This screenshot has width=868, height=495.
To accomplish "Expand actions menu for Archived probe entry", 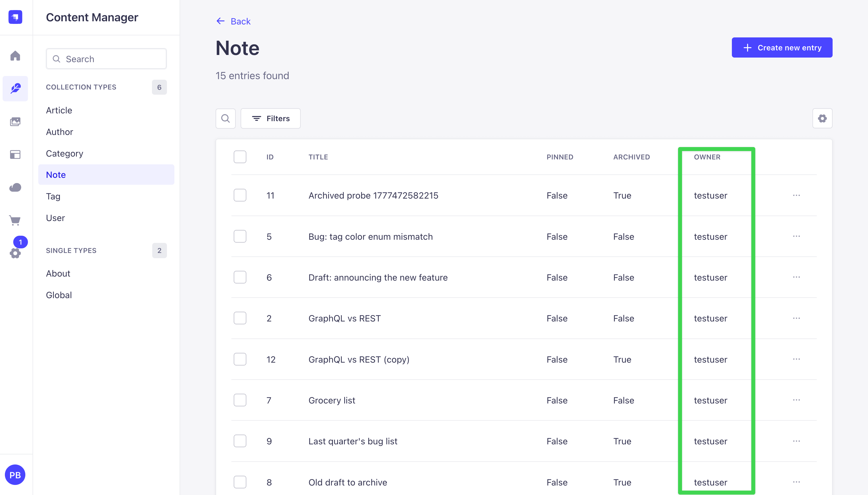I will 796,195.
